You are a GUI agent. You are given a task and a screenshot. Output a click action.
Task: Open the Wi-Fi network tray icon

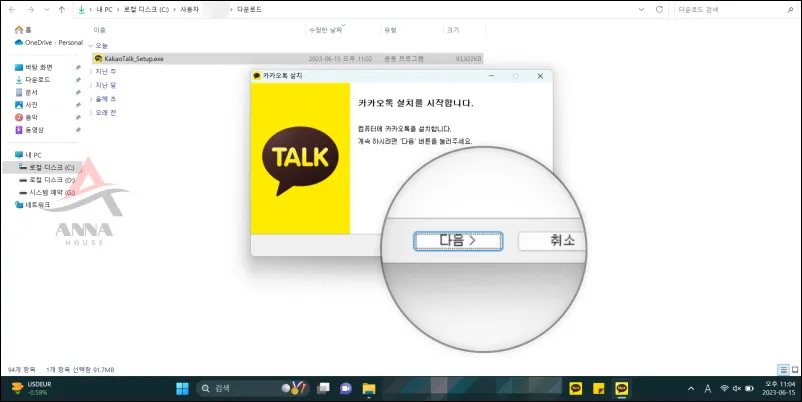(x=724, y=389)
